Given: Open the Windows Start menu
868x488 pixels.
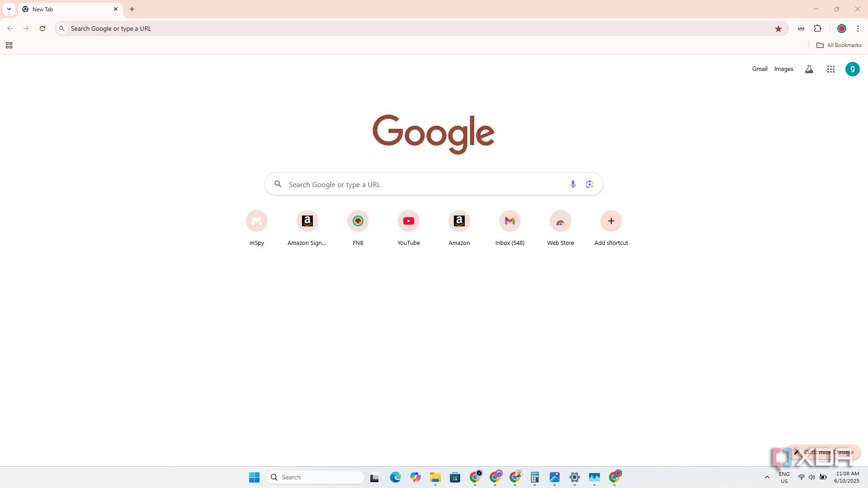Looking at the screenshot, I should [254, 477].
